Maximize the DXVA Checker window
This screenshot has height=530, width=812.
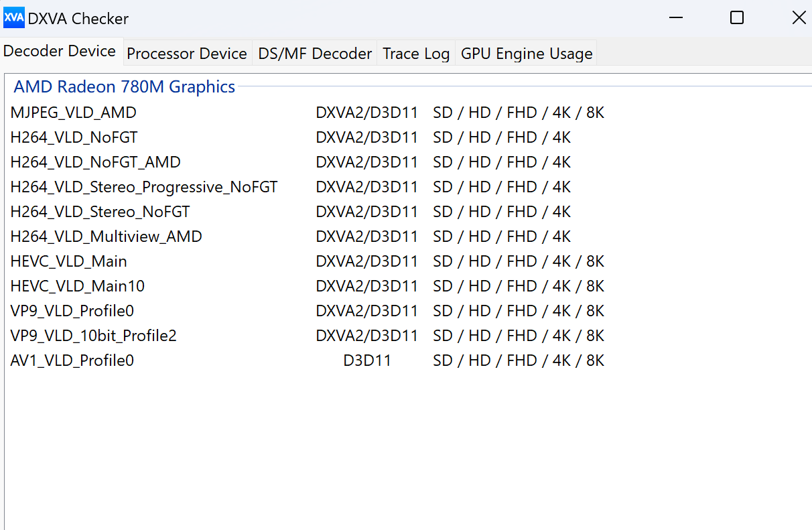coord(736,18)
